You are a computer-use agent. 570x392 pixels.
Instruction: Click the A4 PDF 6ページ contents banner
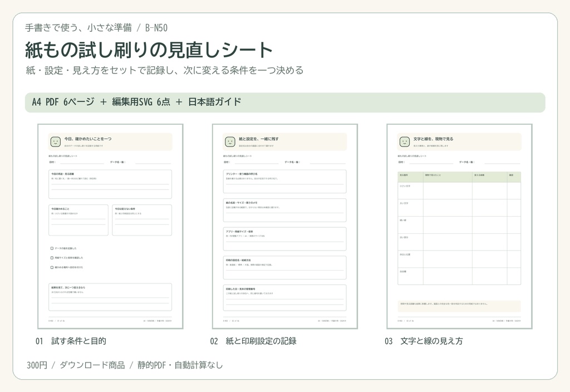point(285,102)
